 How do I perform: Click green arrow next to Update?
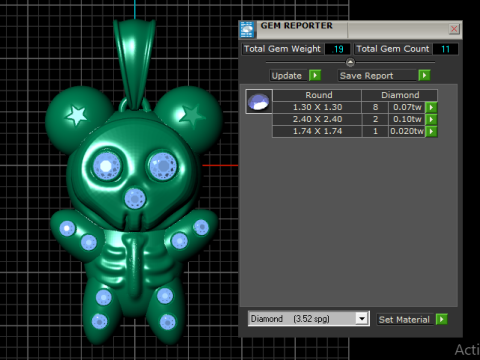(315, 75)
